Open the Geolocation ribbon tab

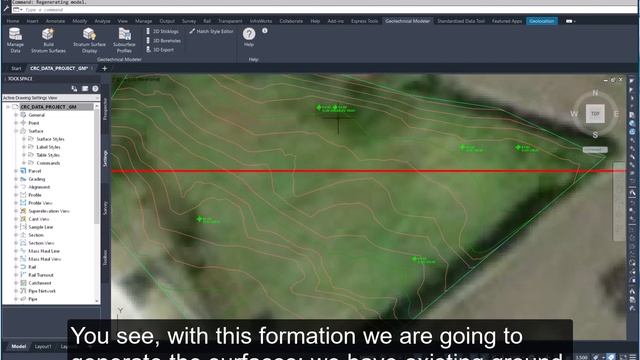(542, 21)
